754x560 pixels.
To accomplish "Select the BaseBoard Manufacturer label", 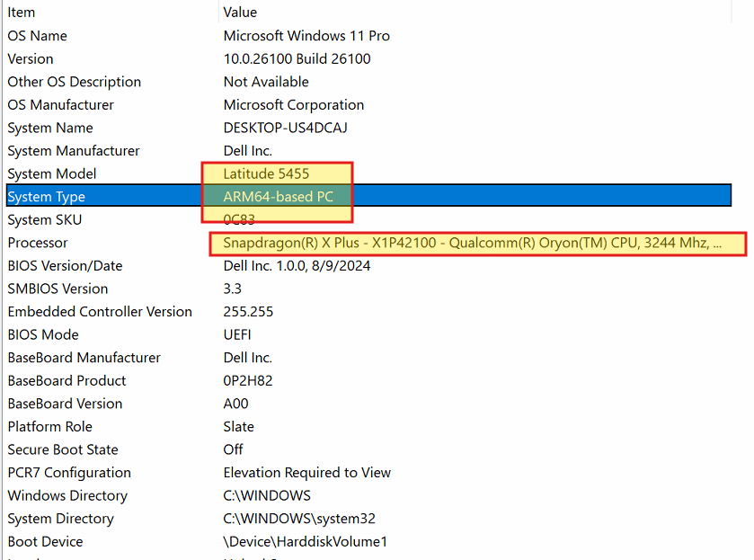I will [84, 358].
